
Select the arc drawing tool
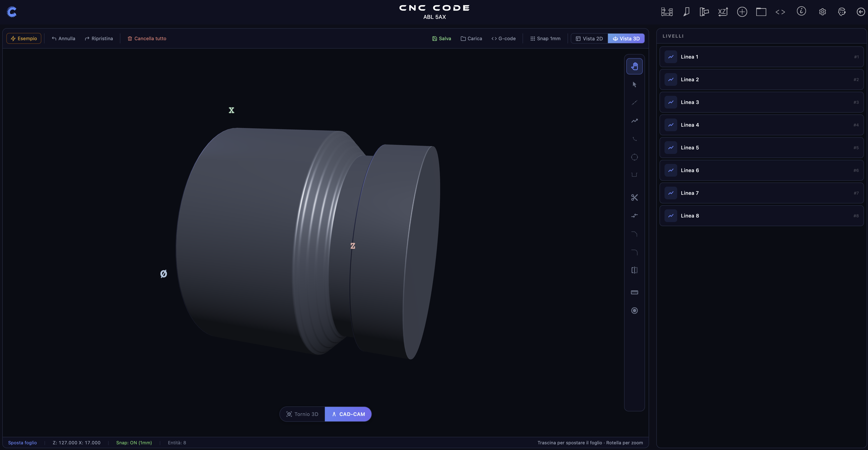[x=634, y=139]
